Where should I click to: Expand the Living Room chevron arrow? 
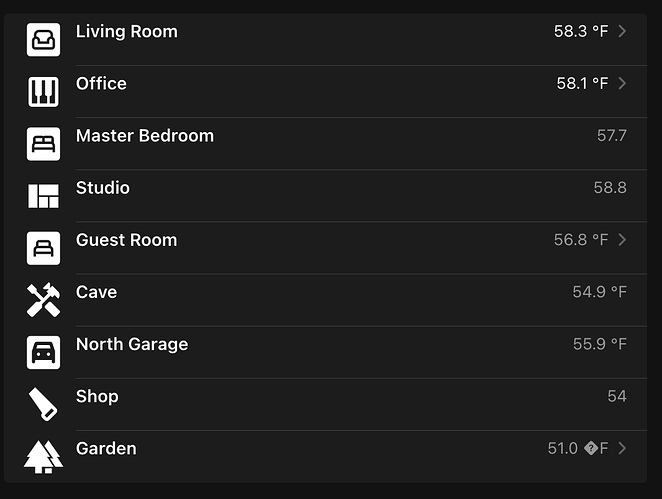(622, 32)
